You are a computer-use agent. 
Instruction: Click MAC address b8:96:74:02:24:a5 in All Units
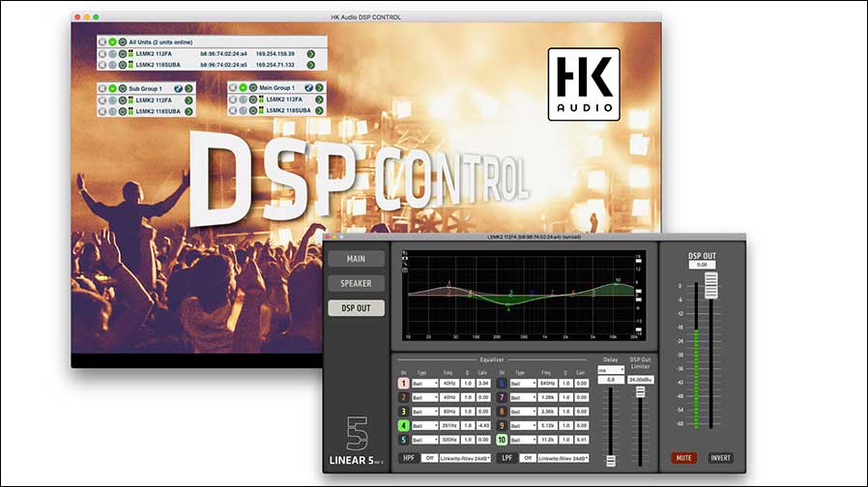pos(223,65)
